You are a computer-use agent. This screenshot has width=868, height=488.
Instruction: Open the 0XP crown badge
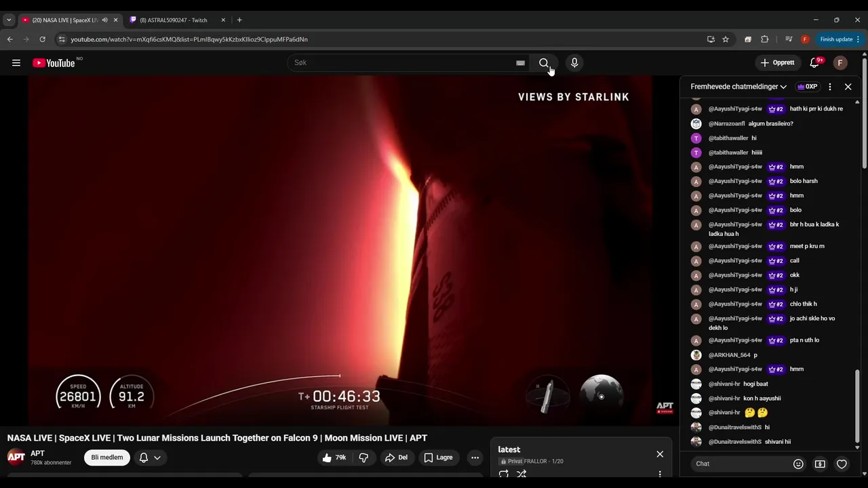[807, 87]
